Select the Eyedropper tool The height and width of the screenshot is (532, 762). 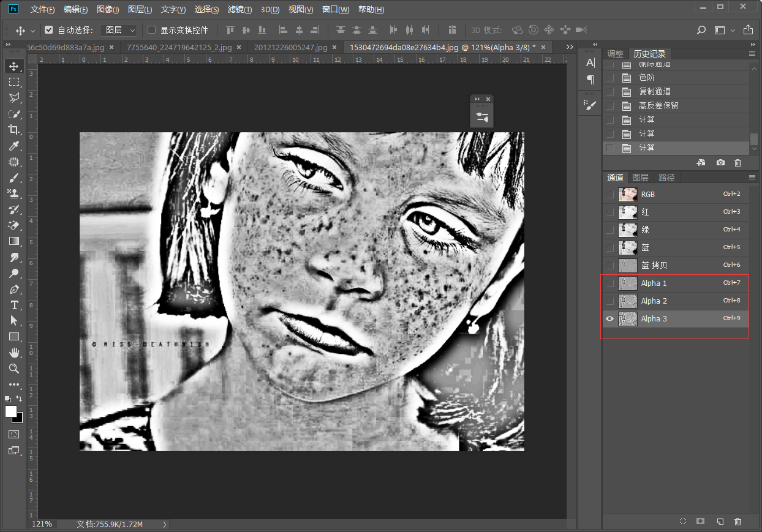pyautogui.click(x=13, y=146)
